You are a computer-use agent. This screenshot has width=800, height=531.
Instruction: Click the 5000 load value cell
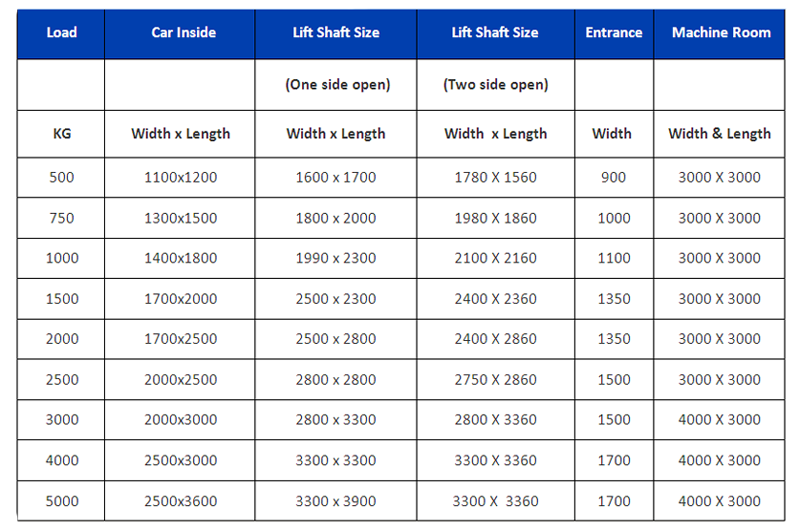tap(61, 501)
